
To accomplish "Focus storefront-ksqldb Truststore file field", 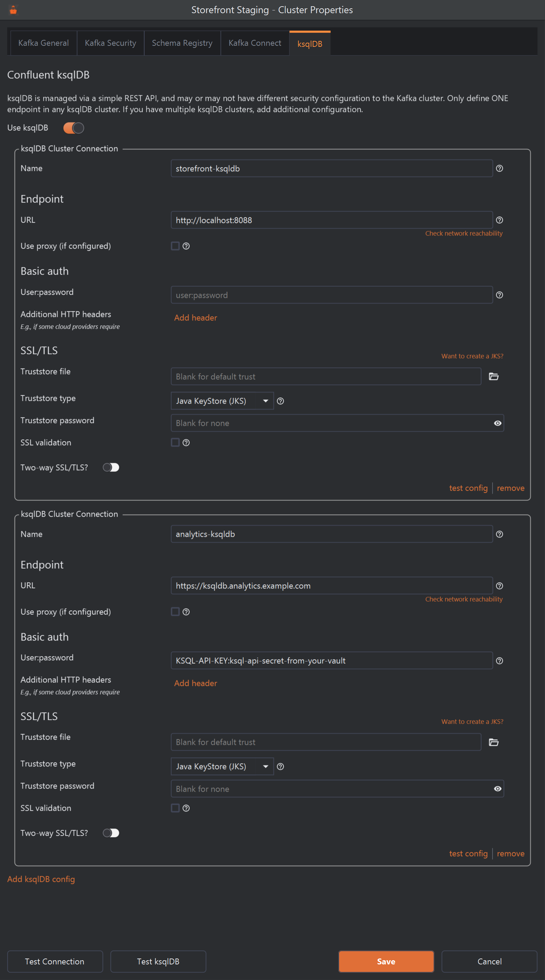I will coord(326,377).
